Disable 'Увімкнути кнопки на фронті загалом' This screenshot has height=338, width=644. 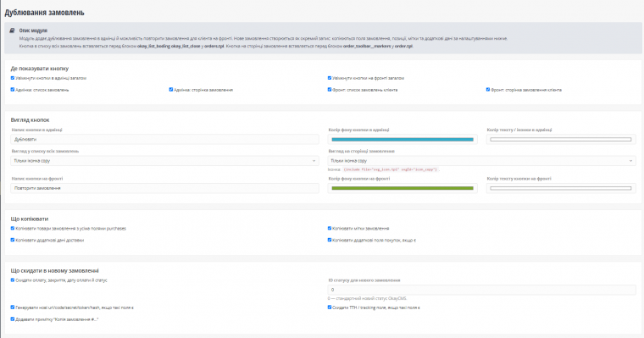pyautogui.click(x=330, y=78)
